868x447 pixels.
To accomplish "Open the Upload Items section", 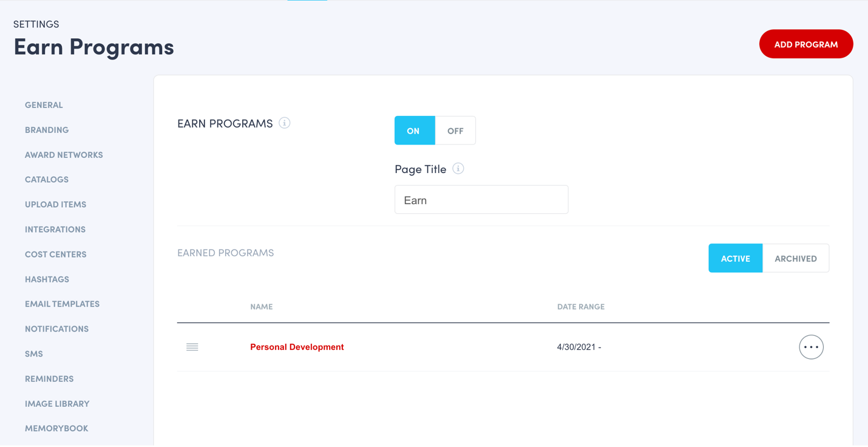I will pos(55,204).
